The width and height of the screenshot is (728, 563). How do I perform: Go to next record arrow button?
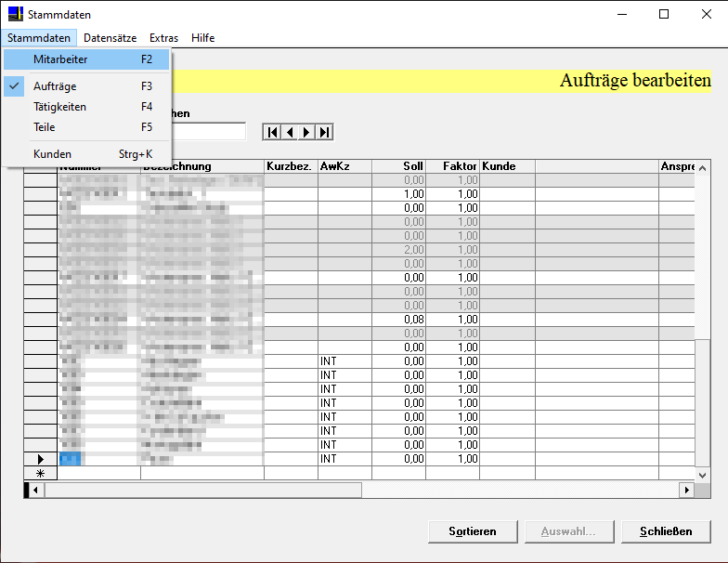click(x=306, y=132)
